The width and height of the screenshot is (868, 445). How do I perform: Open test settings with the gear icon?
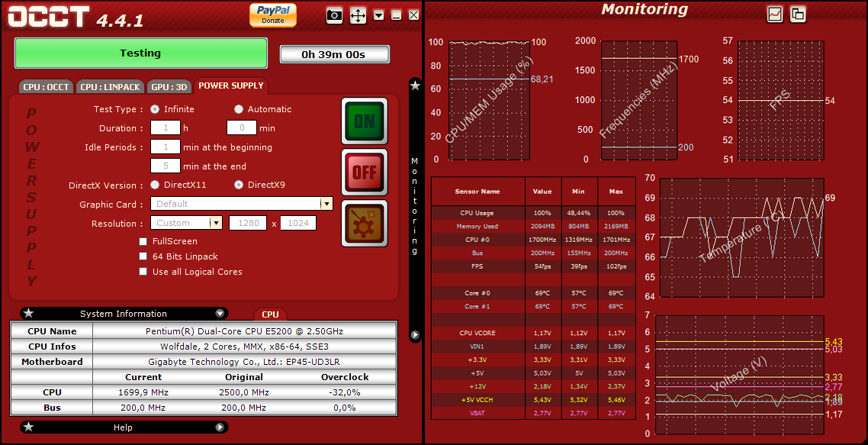tap(364, 223)
